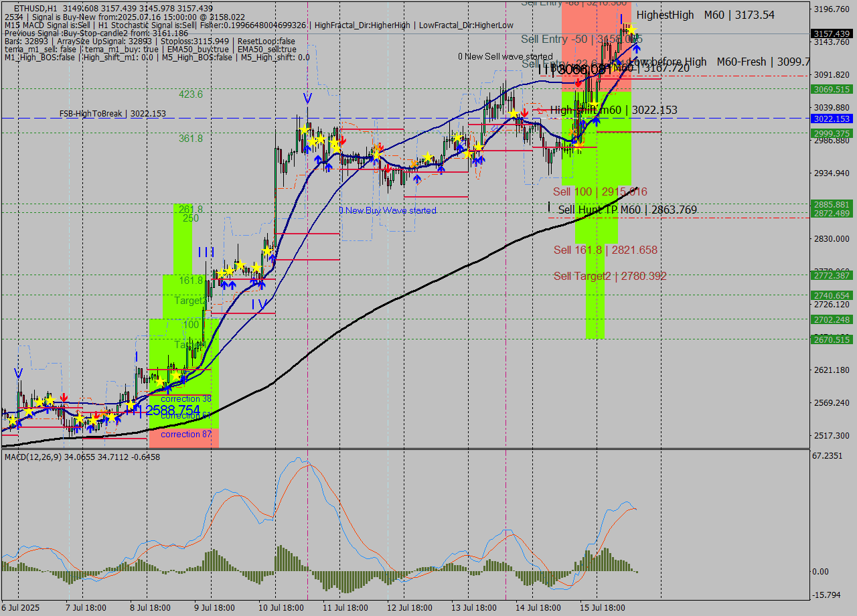This screenshot has height=616, width=857.
Task: Click the blue wave III marker
Action: pyautogui.click(x=206, y=252)
